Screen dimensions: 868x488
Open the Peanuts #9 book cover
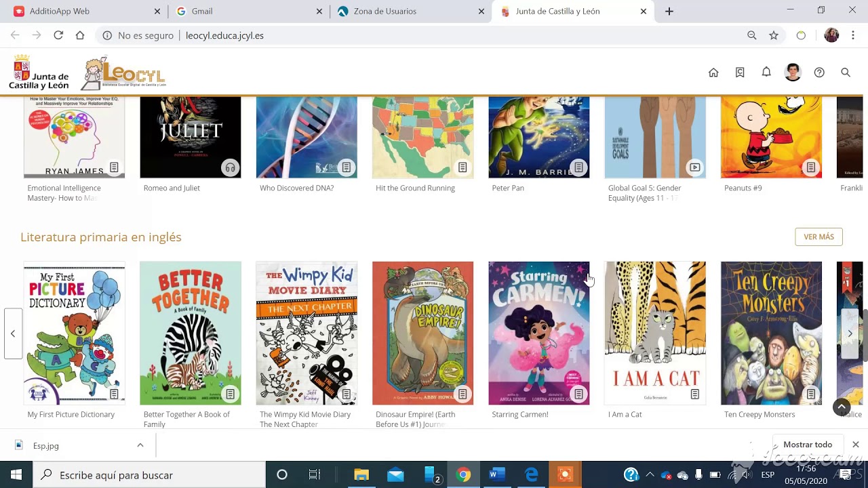pos(771,138)
